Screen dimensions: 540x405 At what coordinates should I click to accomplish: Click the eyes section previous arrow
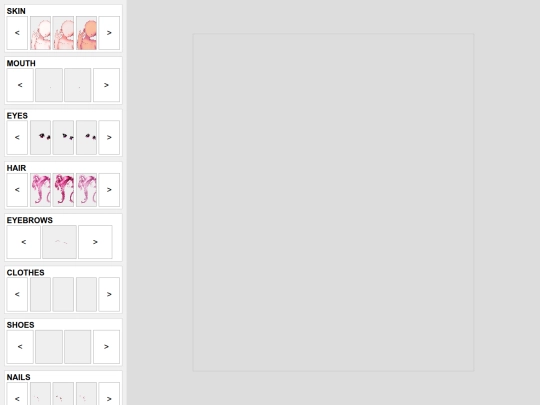[x=17, y=137]
